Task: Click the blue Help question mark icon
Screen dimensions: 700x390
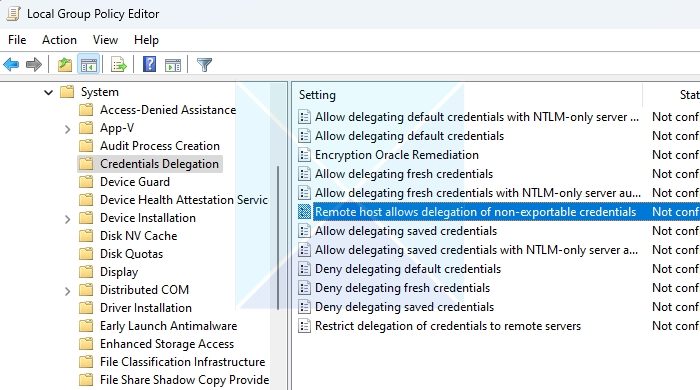Action: [149, 65]
